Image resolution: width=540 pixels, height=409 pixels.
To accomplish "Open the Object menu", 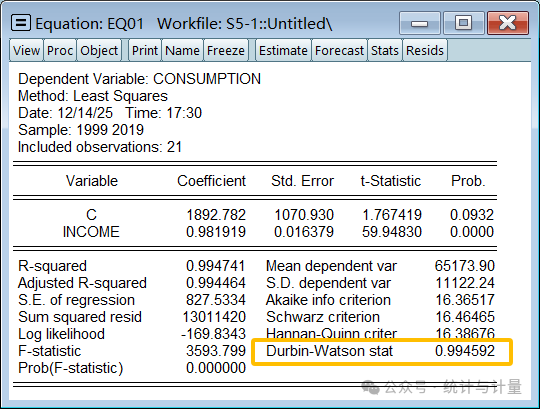I will (99, 51).
